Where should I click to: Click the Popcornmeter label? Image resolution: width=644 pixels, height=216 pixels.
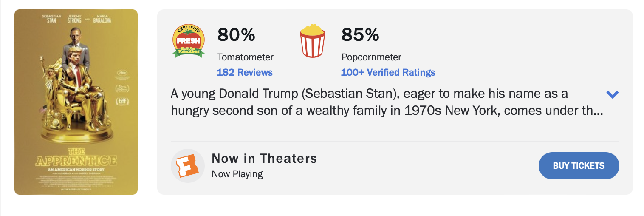[x=371, y=57]
